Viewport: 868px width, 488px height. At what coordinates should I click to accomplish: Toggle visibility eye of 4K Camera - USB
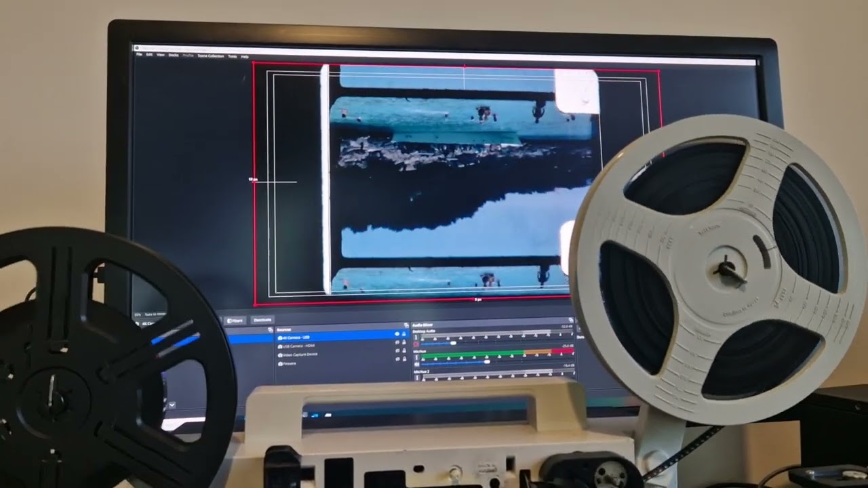[x=397, y=333]
